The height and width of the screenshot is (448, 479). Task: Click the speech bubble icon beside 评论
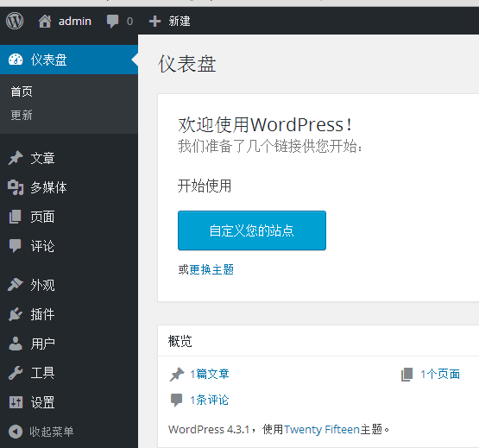(x=15, y=246)
